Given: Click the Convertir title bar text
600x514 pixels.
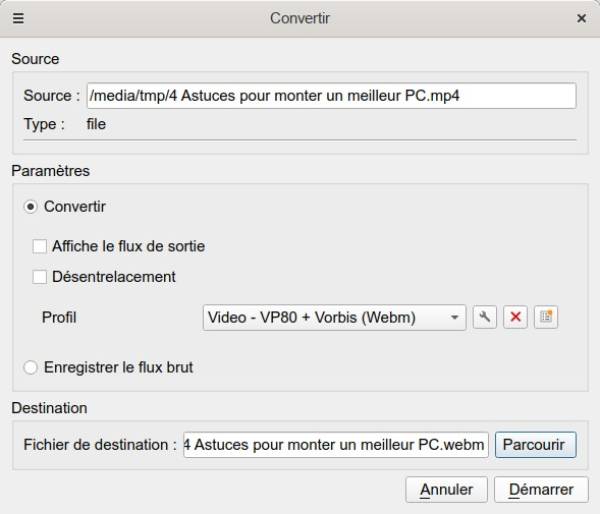Looking at the screenshot, I should click(300, 18).
